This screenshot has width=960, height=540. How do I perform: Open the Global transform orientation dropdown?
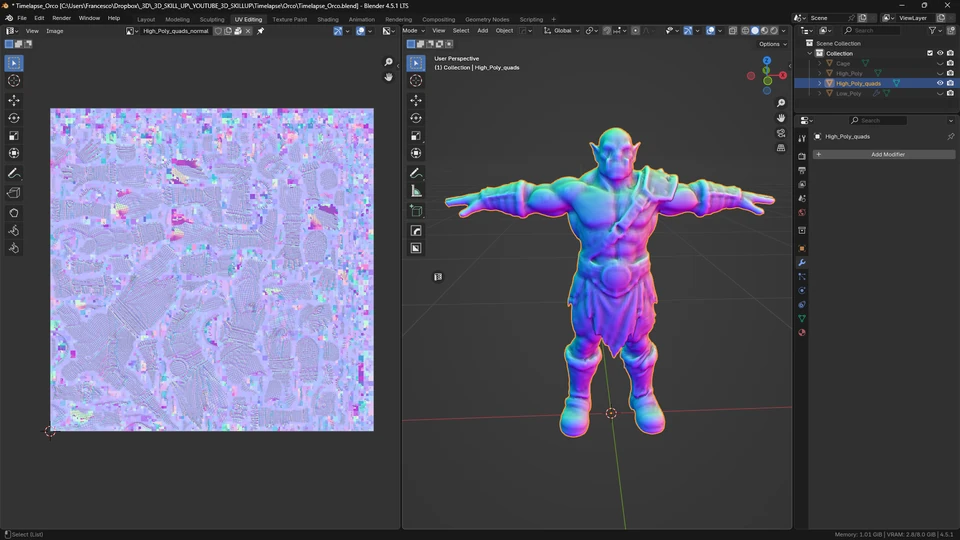(x=561, y=31)
